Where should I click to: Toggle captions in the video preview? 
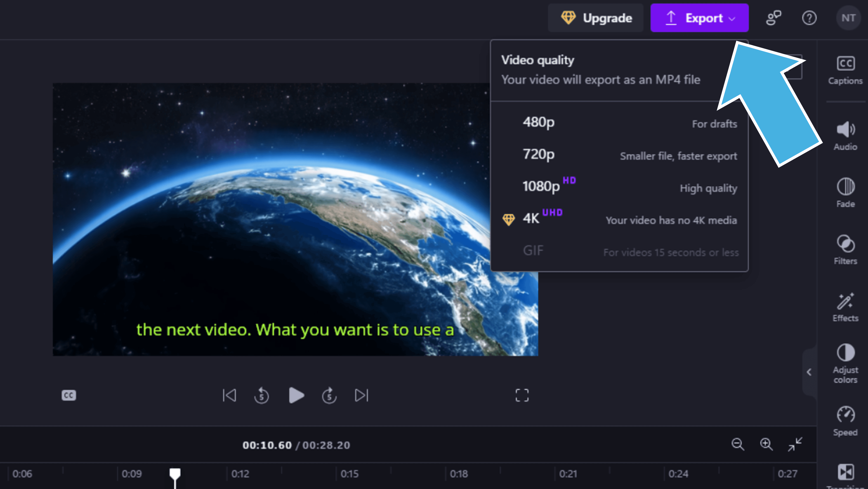[68, 395]
